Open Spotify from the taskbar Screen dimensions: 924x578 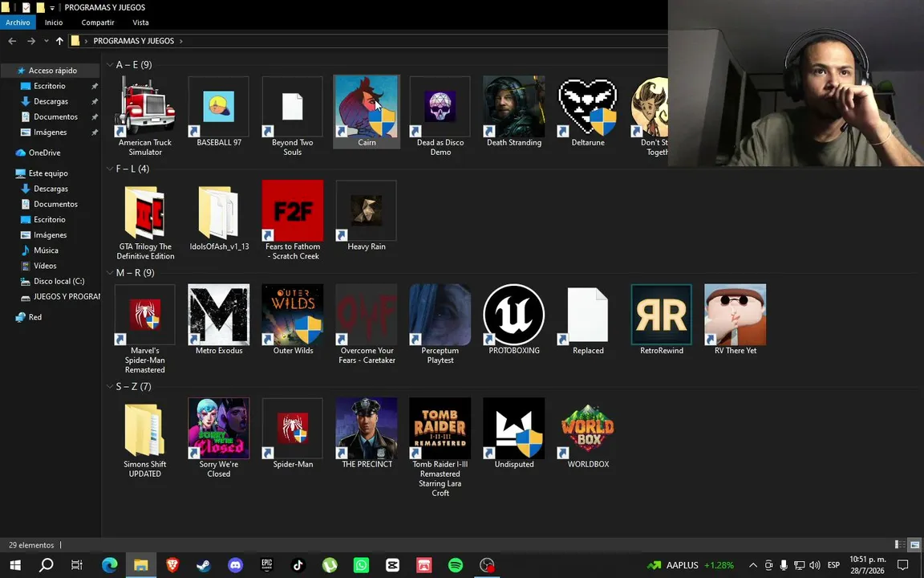click(x=455, y=565)
